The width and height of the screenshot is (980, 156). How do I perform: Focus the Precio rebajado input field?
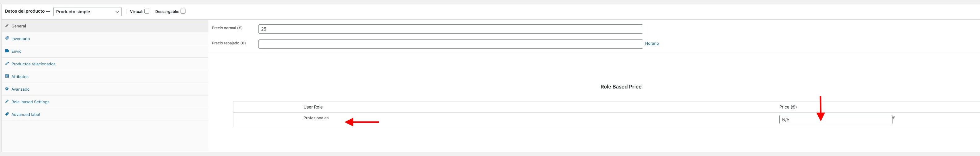(450, 44)
